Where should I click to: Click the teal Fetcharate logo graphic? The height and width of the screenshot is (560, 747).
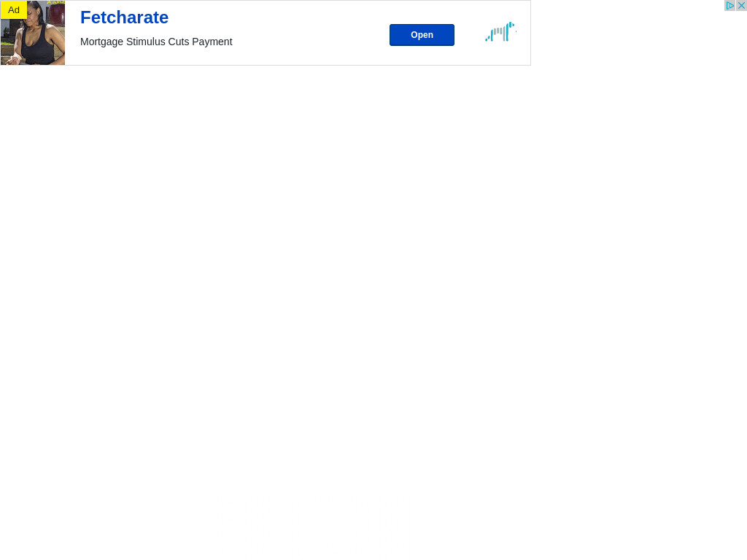[500, 32]
